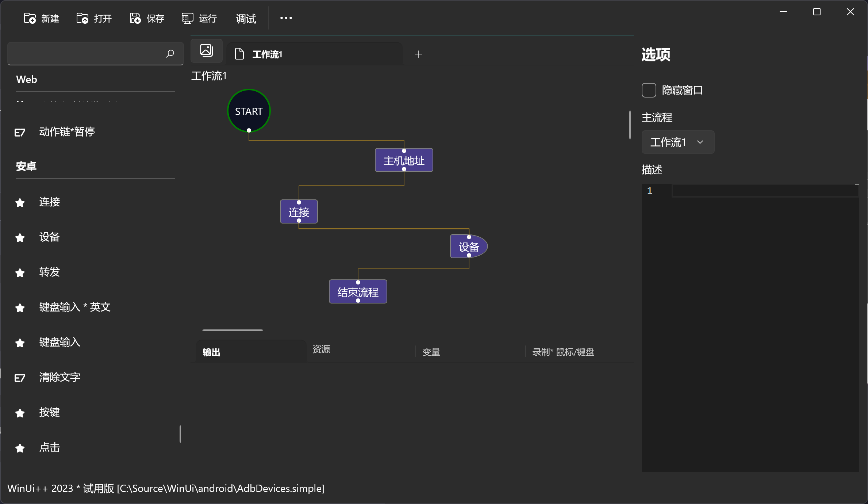This screenshot has width=868, height=504.
Task: Click the sidebar vertical scrollbar thumb
Action: 180,434
